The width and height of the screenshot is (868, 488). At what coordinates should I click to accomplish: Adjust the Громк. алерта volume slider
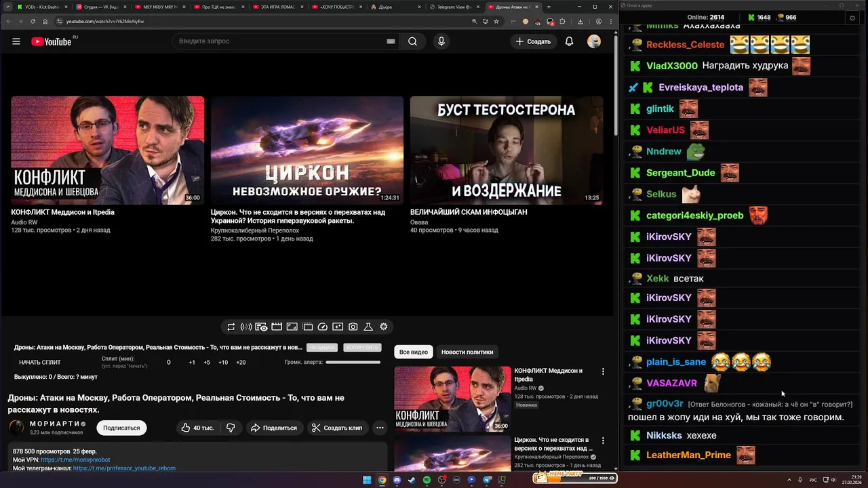pyautogui.click(x=353, y=362)
